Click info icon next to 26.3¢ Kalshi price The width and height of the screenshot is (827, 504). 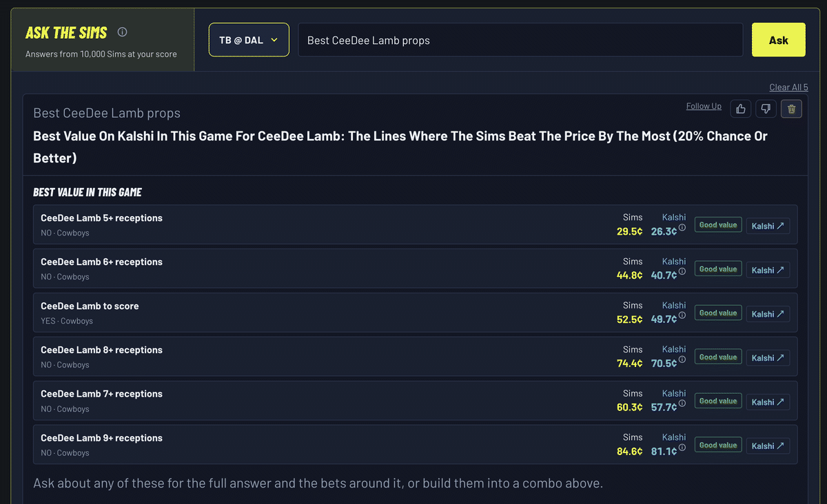coord(682,228)
